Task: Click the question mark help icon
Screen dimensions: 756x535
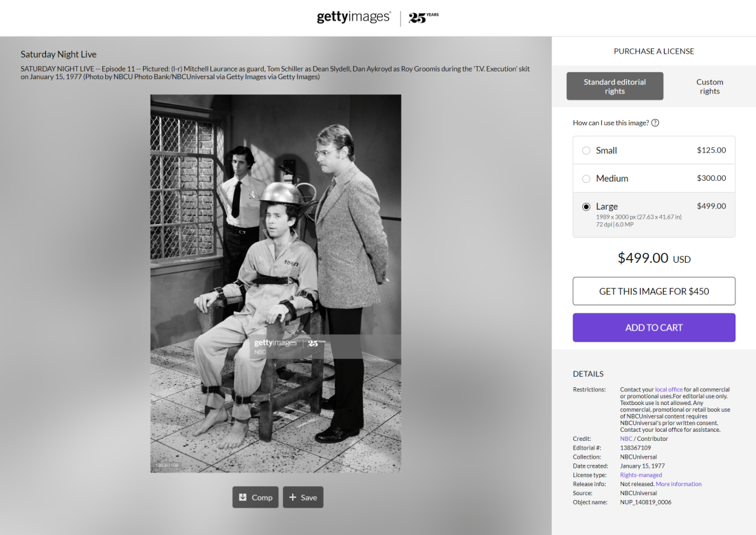Action: (655, 123)
